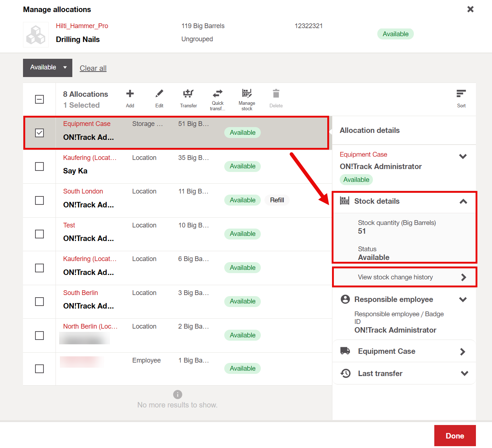Click the Delete trash icon
492x448 pixels.
[276, 94]
